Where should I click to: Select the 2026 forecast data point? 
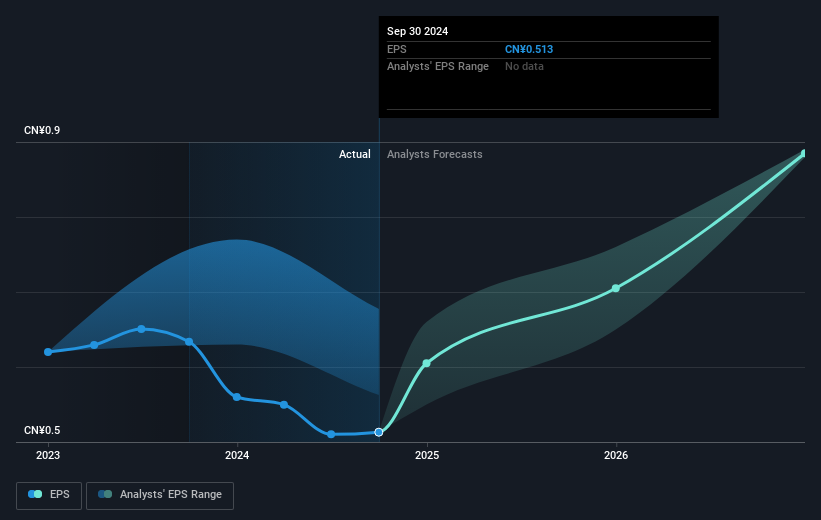point(616,288)
